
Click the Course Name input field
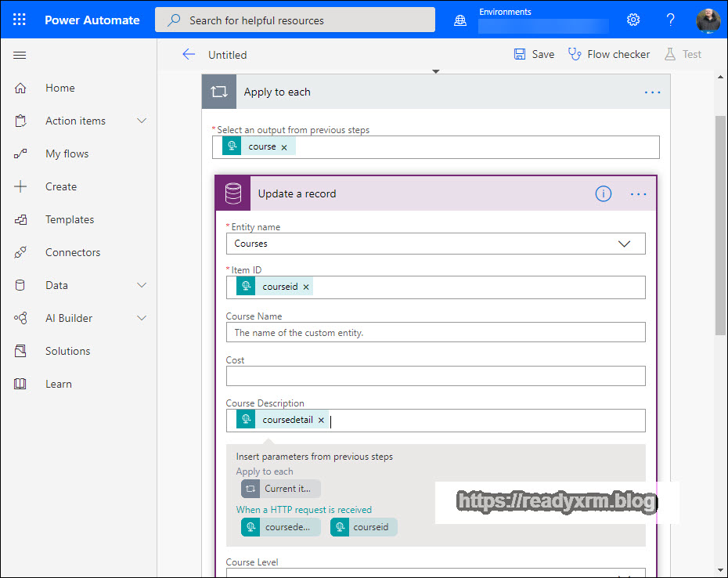(x=435, y=332)
